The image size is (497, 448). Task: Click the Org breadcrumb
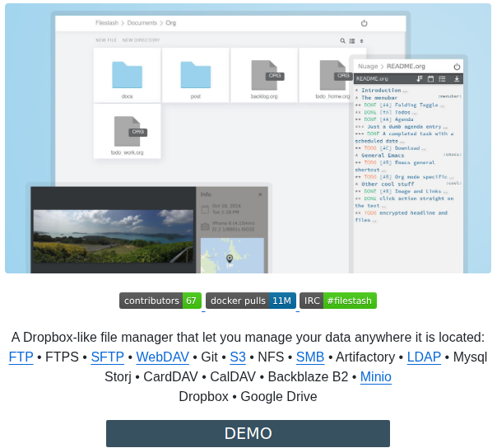pyautogui.click(x=170, y=23)
